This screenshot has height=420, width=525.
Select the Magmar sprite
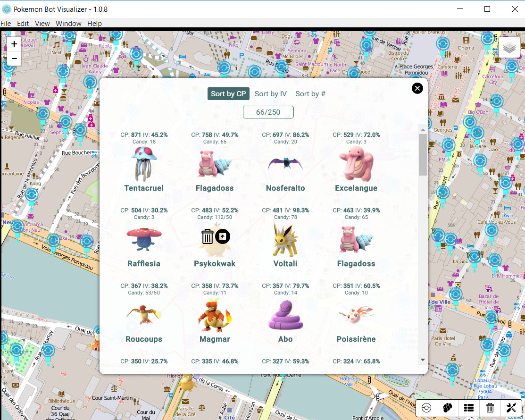[x=215, y=316]
